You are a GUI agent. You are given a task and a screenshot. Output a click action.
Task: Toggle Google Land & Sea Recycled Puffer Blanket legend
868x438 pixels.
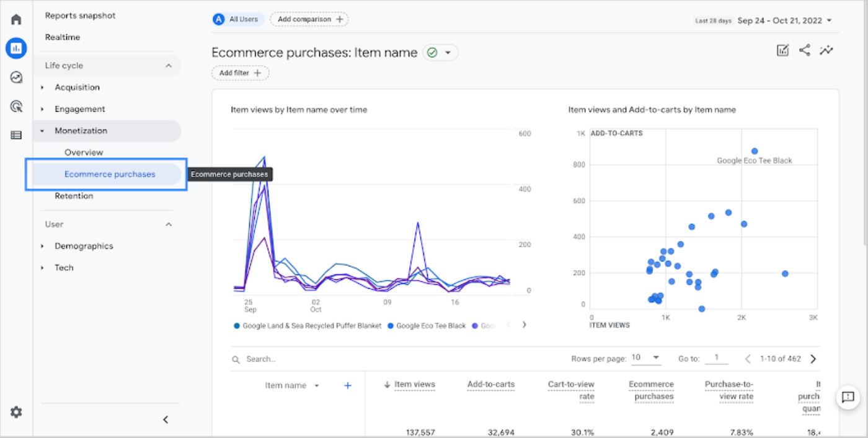[x=308, y=326]
